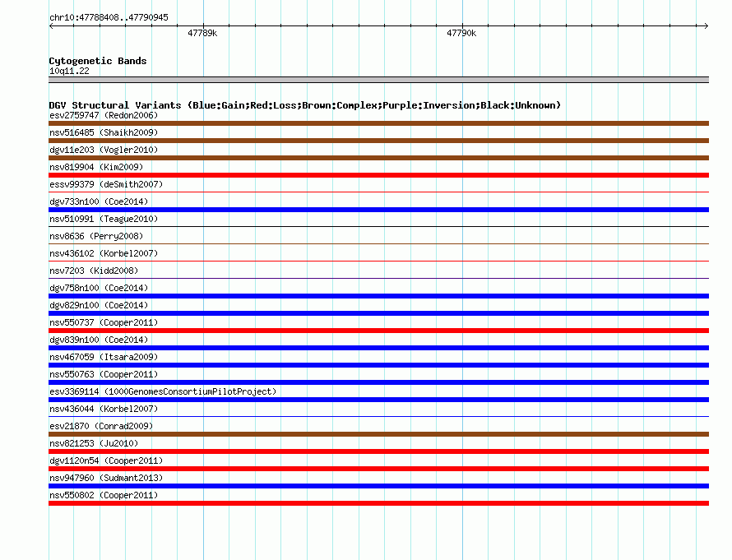Click the red bar under nsv550802
Image resolution: width=732 pixels, height=560 pixels.
click(x=378, y=503)
